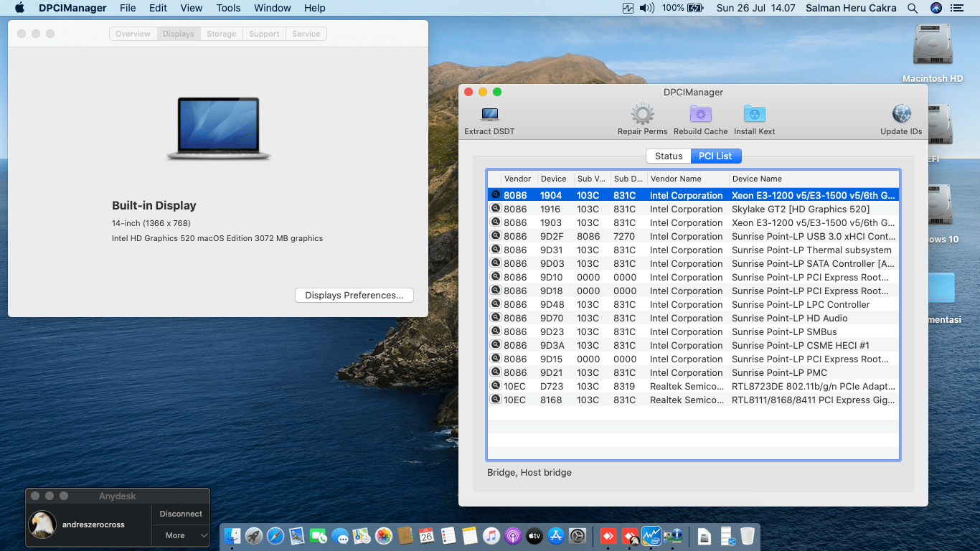Click the Displays Preferences button

(354, 295)
